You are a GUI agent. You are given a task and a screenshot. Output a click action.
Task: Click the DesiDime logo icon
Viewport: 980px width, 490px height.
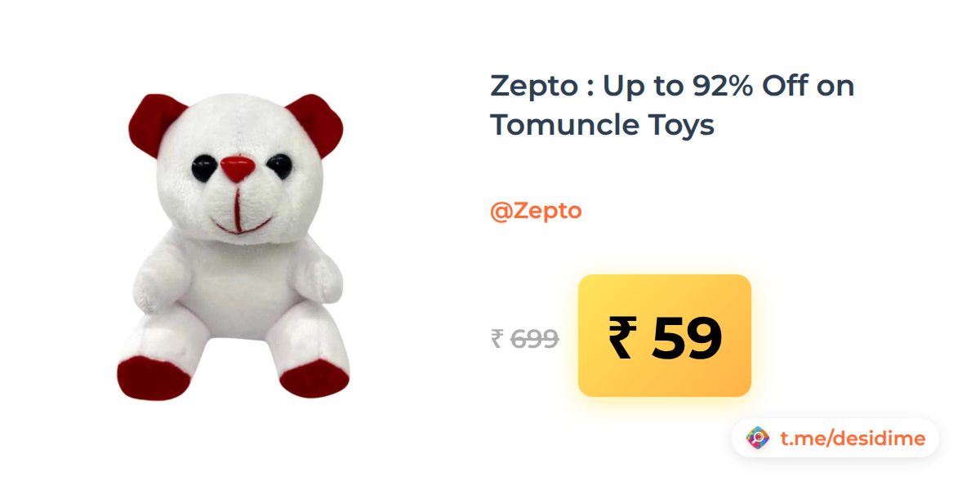pyautogui.click(x=758, y=439)
